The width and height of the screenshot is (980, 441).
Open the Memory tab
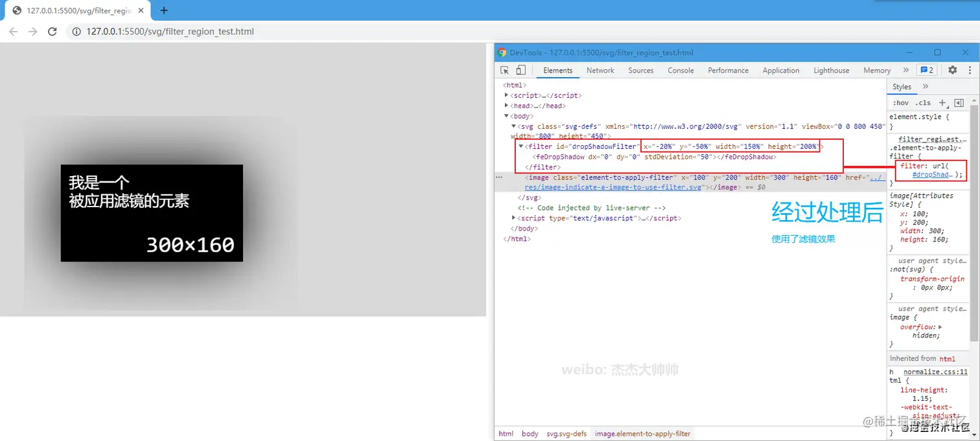pyautogui.click(x=877, y=71)
